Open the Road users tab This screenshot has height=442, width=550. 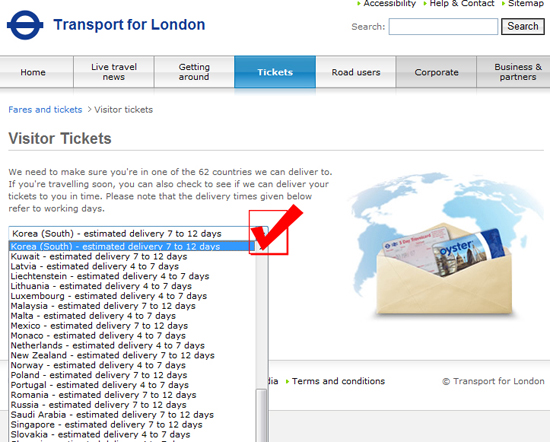click(x=356, y=72)
